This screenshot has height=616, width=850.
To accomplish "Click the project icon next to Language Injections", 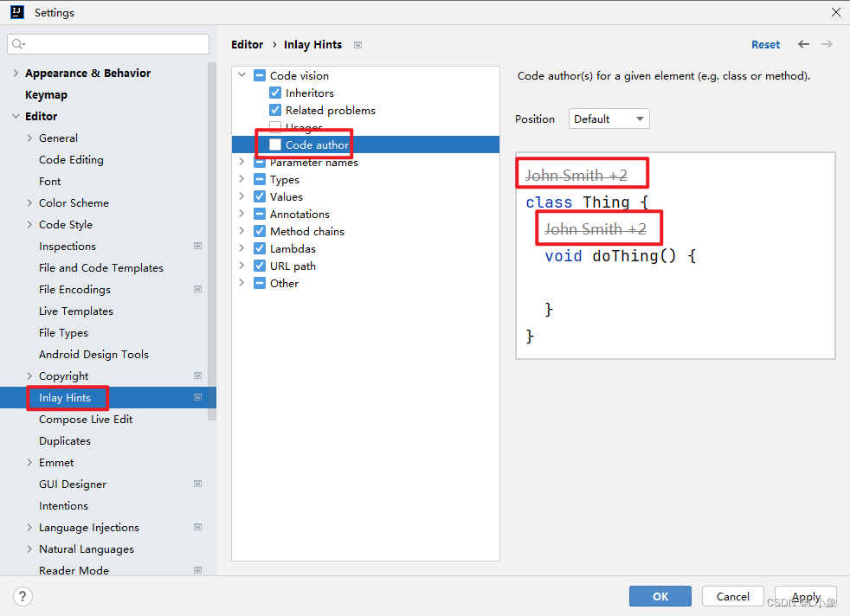I will coord(198,527).
